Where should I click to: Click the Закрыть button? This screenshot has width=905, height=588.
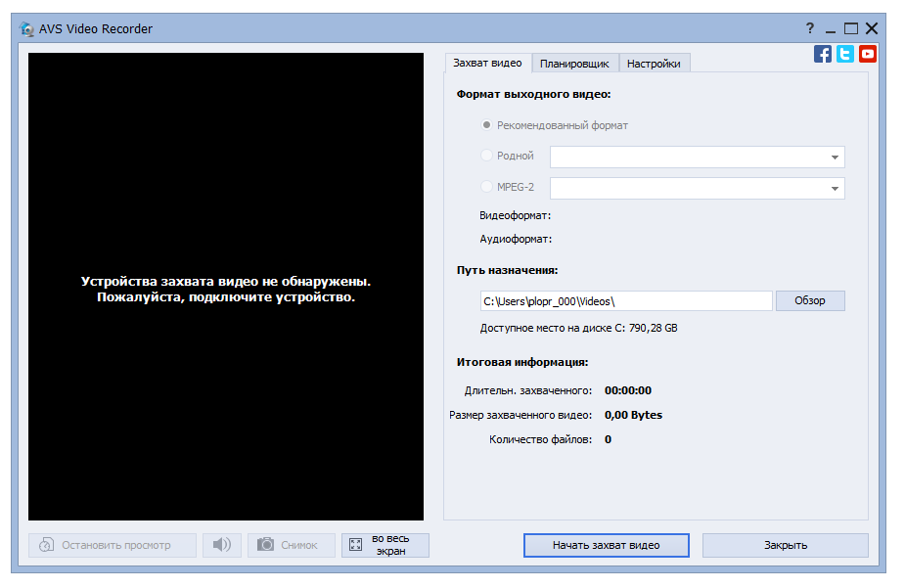(786, 545)
